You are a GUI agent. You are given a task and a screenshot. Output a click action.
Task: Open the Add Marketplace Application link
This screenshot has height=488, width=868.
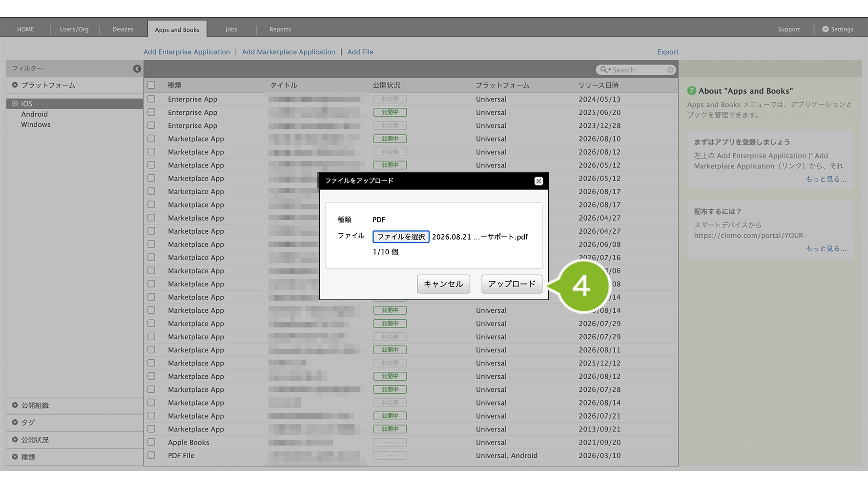(x=289, y=52)
